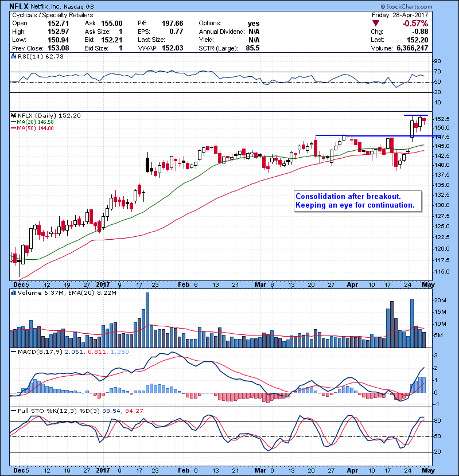Click the 70 level label on RSI axis
The width and height of the screenshot is (459, 476).
[x=437, y=72]
